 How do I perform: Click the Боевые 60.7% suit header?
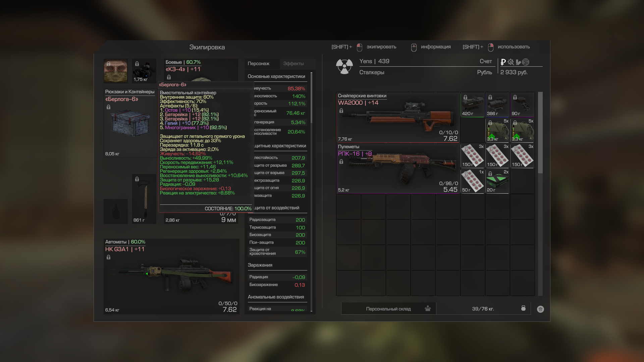tap(183, 62)
